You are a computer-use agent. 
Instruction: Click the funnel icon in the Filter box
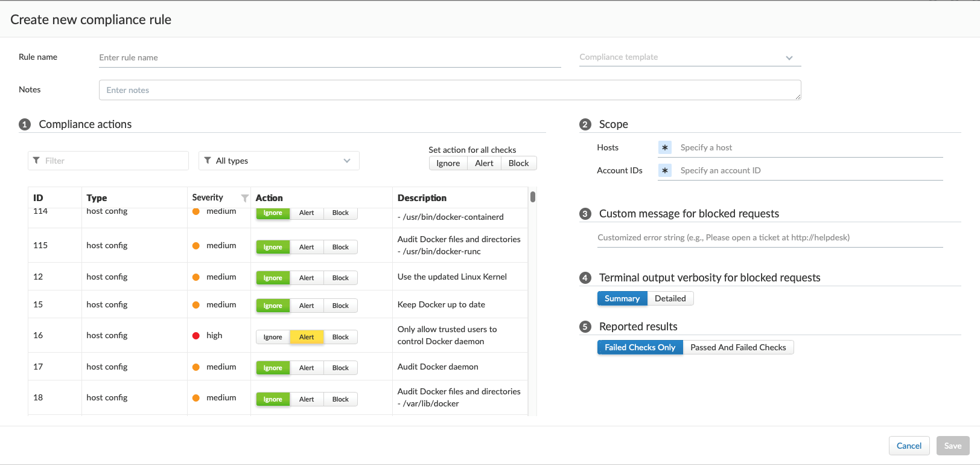pos(37,161)
